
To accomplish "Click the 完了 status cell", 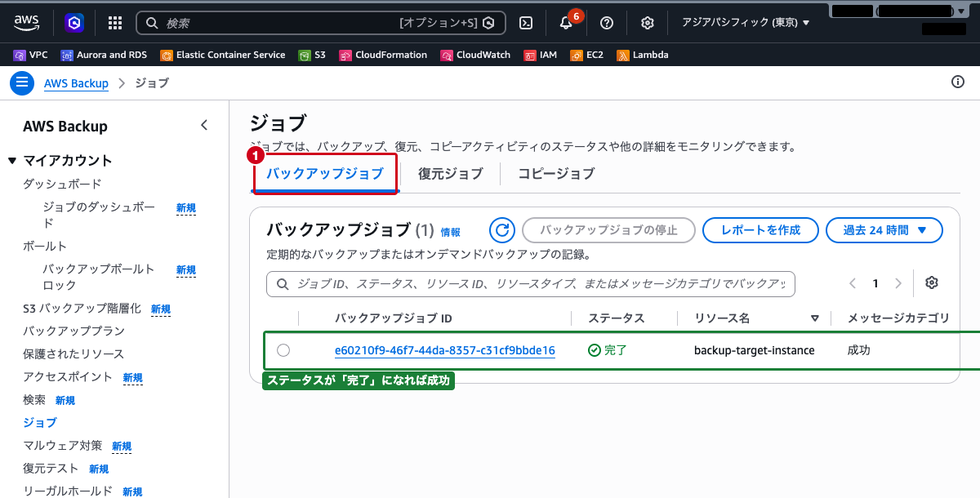I will pos(607,350).
